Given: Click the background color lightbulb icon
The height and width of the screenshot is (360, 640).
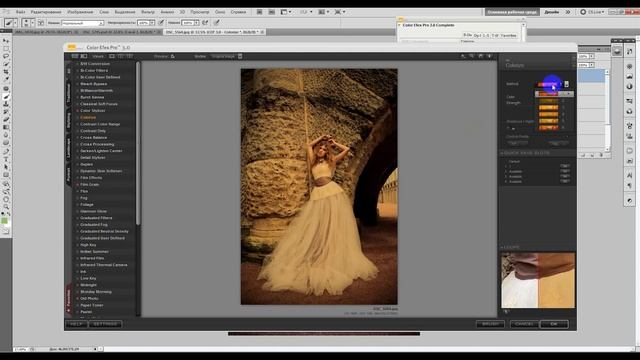Looking at the screenshot, I should tap(489, 56).
